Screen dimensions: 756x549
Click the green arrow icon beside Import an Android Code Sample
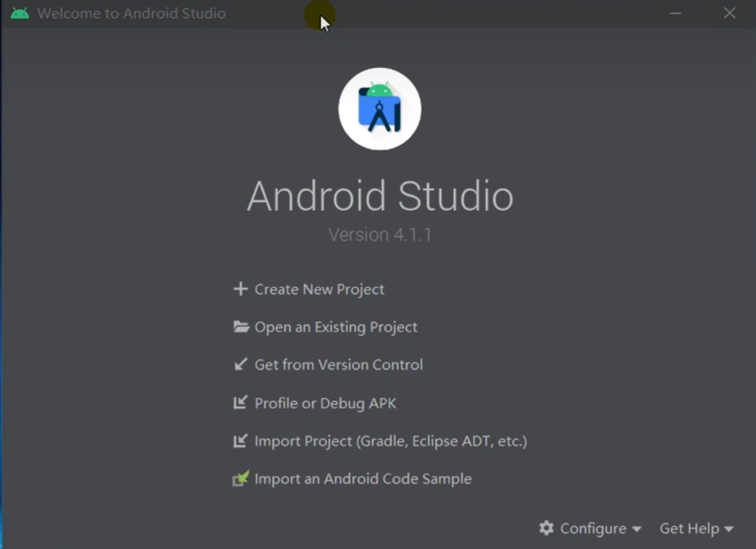241,478
